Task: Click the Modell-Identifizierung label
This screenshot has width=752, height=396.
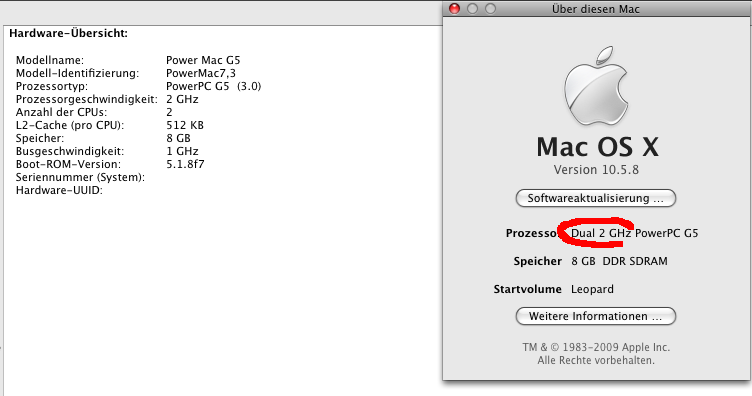Action: click(77, 73)
